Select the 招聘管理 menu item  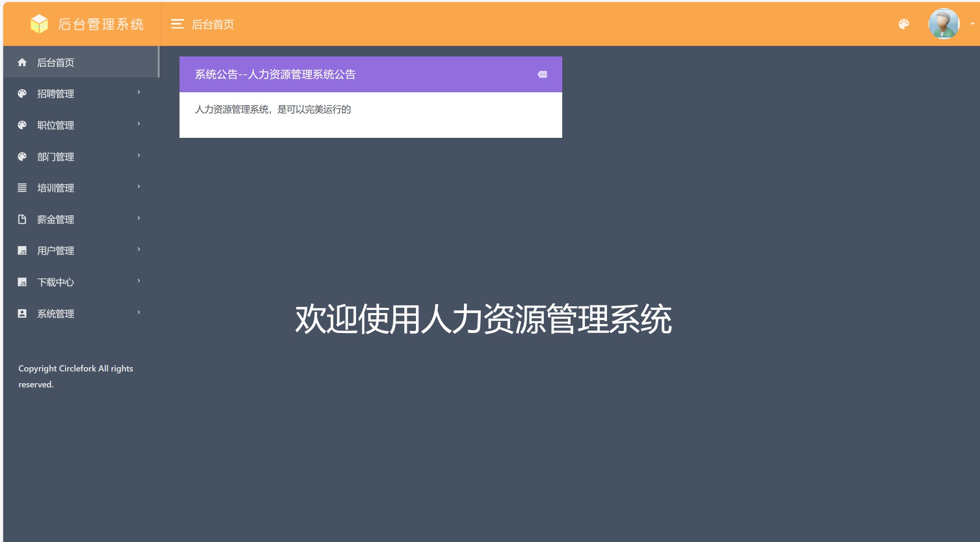coord(56,94)
